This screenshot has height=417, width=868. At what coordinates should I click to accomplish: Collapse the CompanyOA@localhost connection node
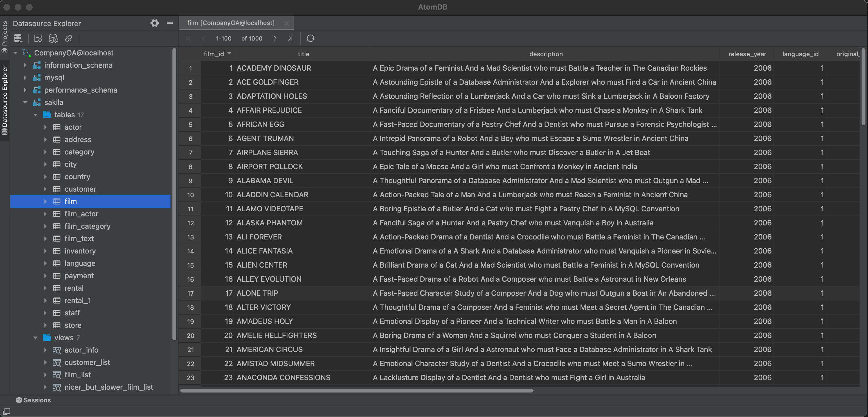pyautogui.click(x=15, y=53)
